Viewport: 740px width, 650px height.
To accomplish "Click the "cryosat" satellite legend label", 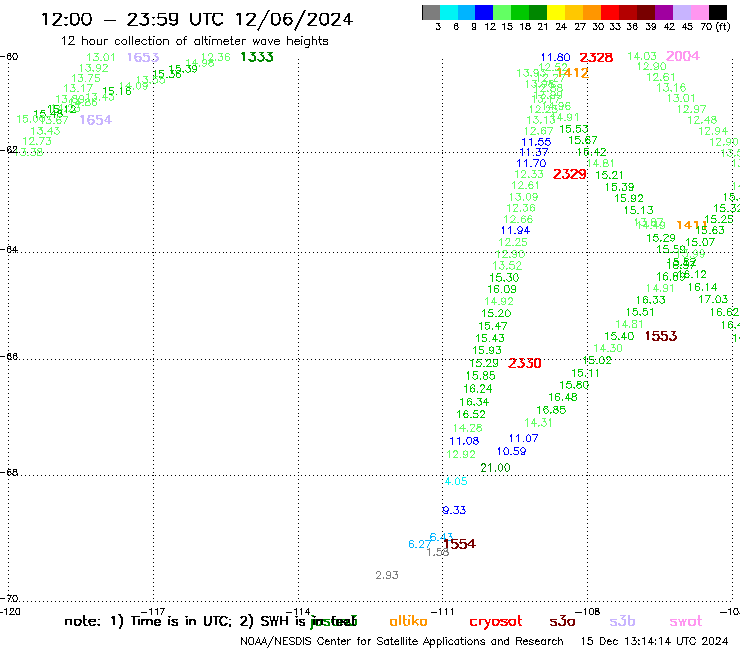I will coord(496,622).
